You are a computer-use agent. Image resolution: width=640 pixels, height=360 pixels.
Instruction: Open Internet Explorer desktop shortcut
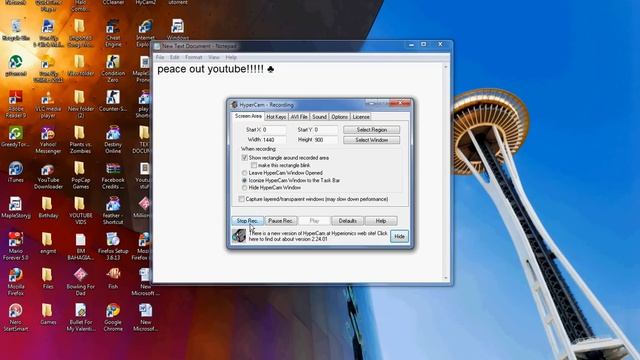tap(145, 32)
